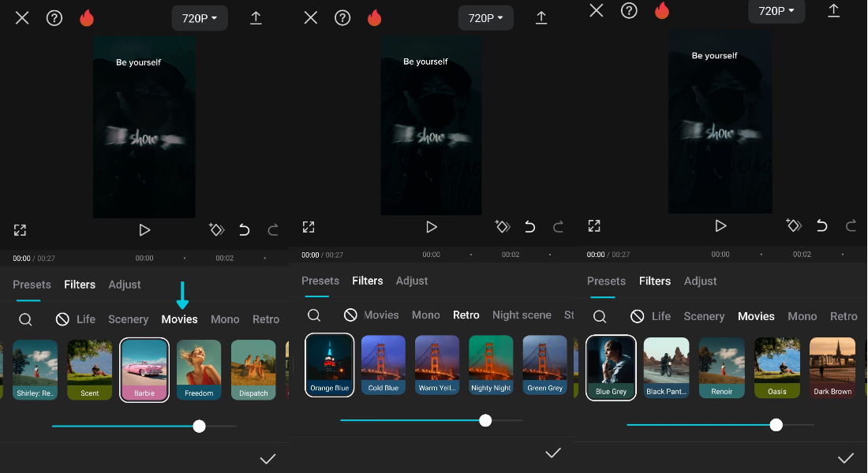Image resolution: width=868 pixels, height=473 pixels.
Task: Select Life category in left screen
Action: [86, 319]
